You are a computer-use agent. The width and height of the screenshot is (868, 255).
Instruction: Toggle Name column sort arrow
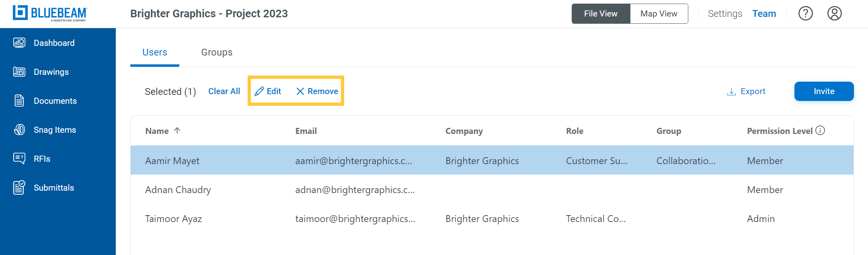pos(177,130)
